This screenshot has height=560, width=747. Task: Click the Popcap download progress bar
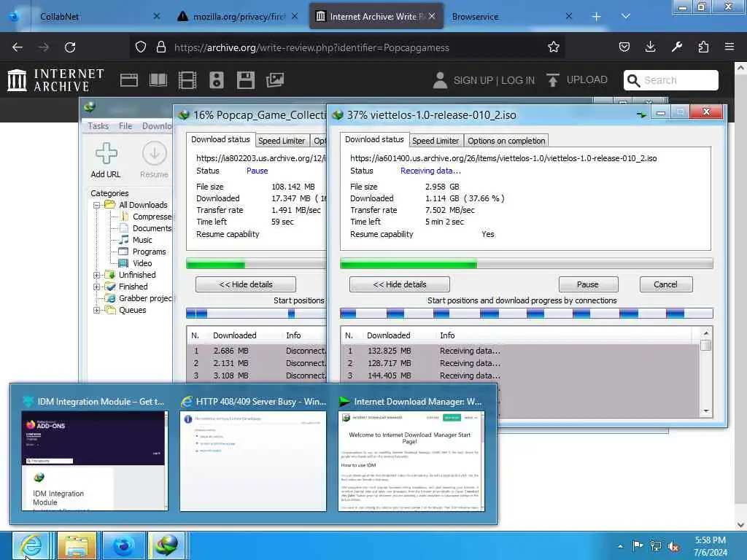256,264
